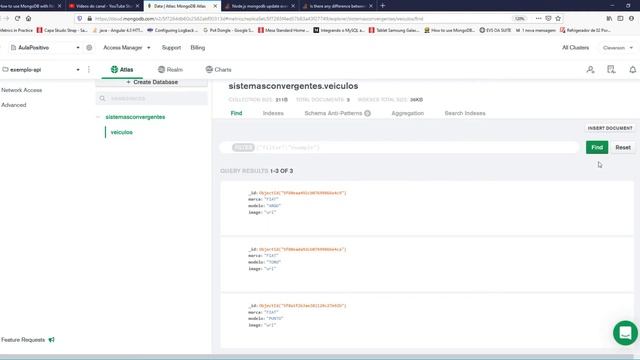
Task: Open notifications bell icon
Action: point(632,70)
